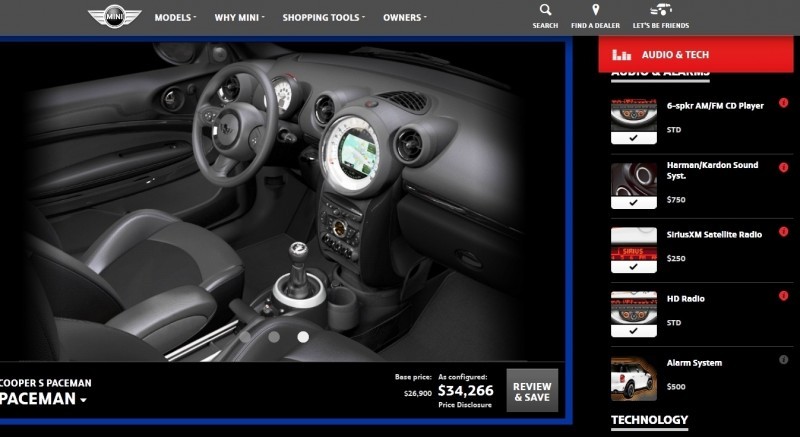The image size is (800, 437).
Task: Click the Find a Dealer pin icon
Action: click(x=595, y=10)
